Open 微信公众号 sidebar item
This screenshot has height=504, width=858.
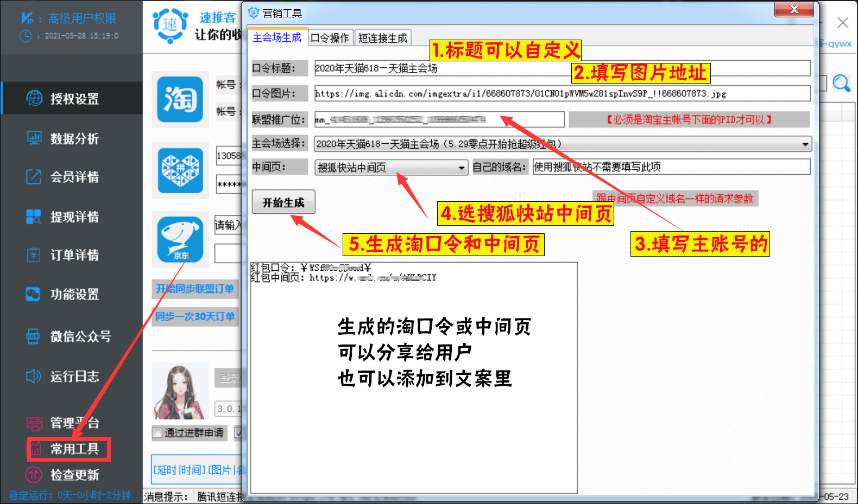point(69,336)
